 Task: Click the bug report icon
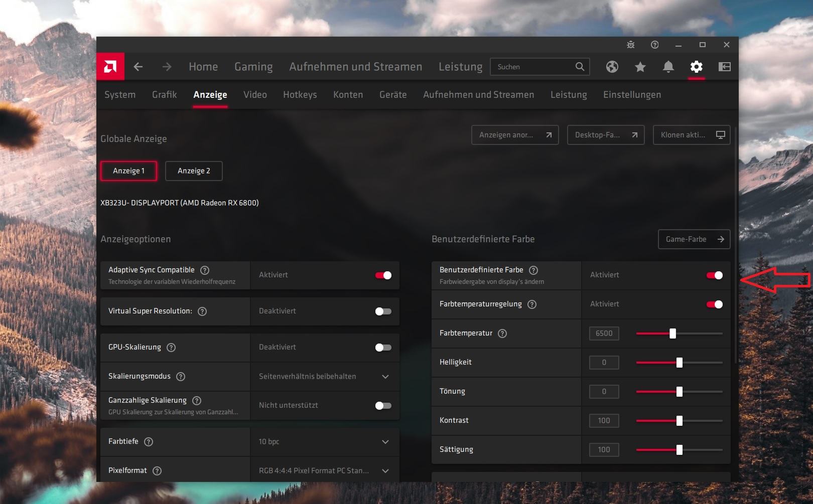pos(631,45)
